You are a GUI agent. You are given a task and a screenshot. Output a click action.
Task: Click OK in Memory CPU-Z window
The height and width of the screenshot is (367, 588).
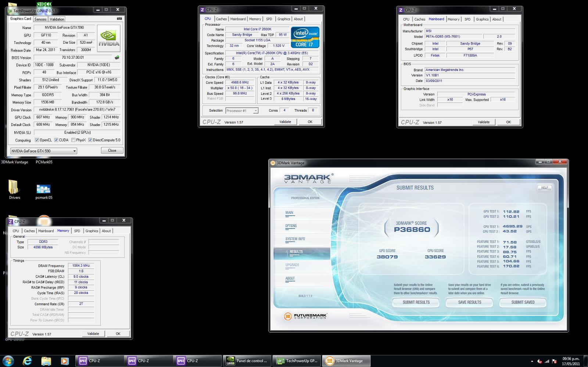[118, 334]
